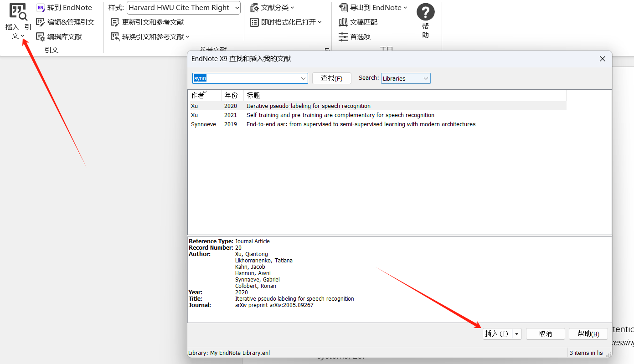The image size is (634, 364).
Task: Open the insert options arrow beside 插入
Action: point(516,334)
